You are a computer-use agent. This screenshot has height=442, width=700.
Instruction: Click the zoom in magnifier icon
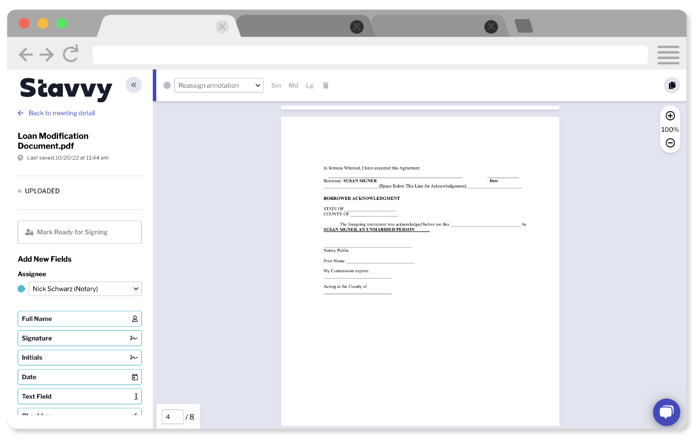coord(670,116)
